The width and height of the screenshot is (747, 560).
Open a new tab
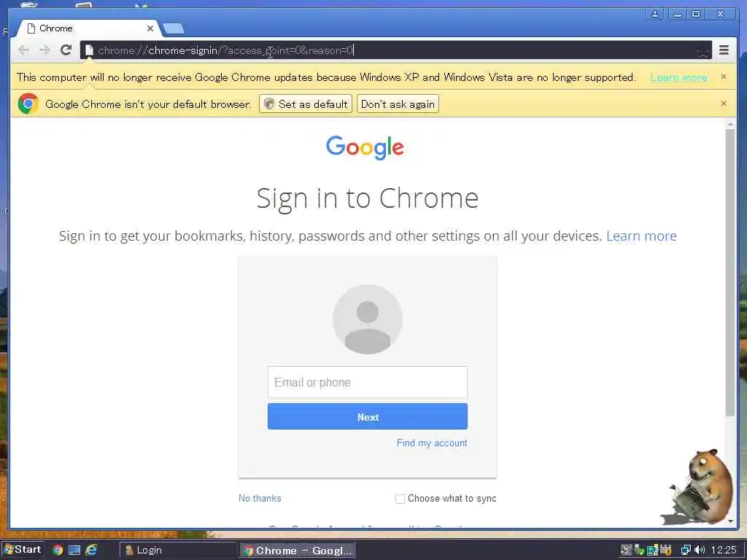[174, 29]
